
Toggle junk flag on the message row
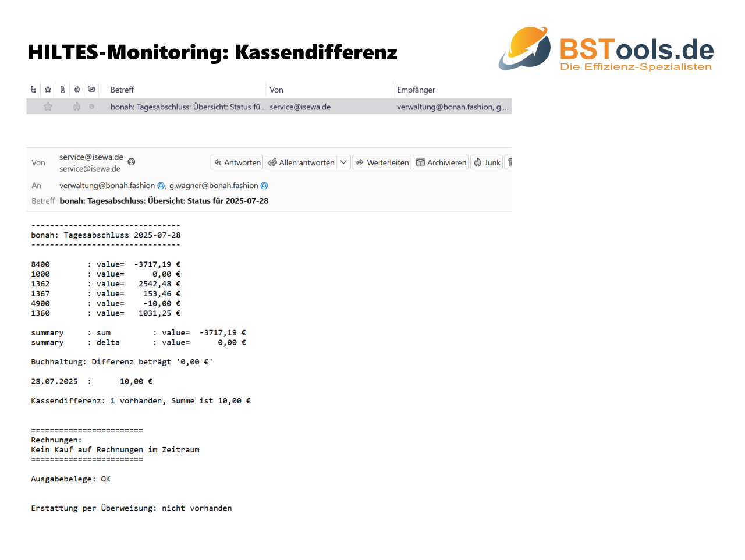click(77, 107)
